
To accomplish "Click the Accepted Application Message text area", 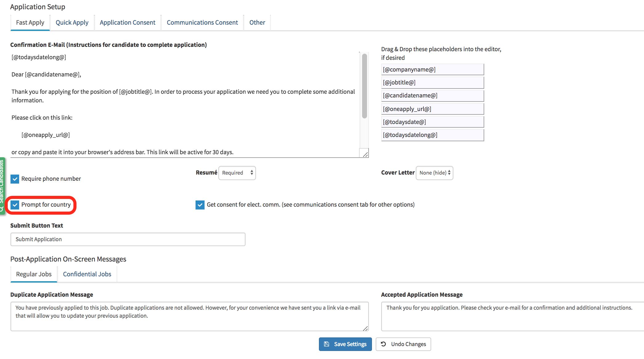I will click(x=512, y=316).
